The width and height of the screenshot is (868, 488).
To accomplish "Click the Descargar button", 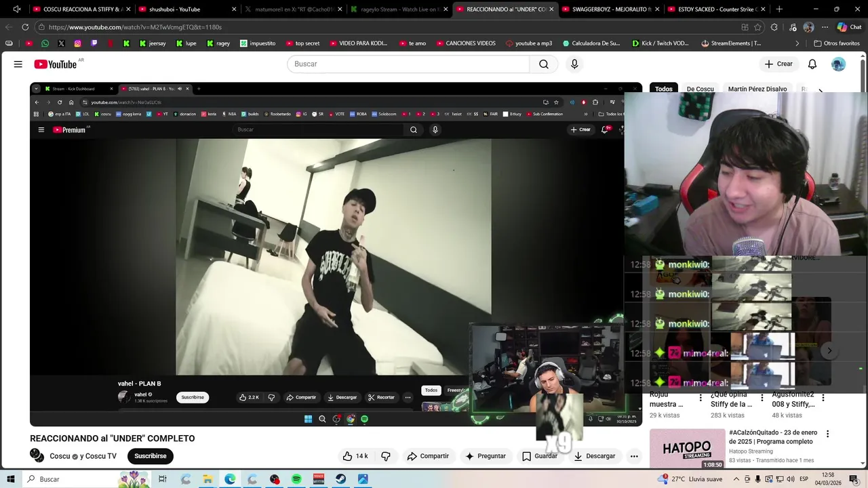I will (x=594, y=456).
